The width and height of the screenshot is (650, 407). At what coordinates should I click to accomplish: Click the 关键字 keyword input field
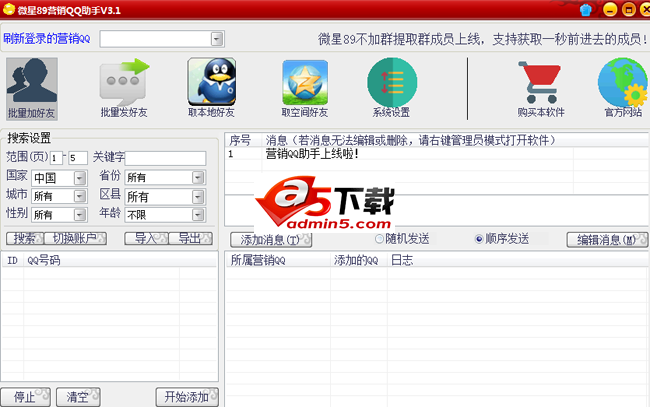click(x=165, y=158)
